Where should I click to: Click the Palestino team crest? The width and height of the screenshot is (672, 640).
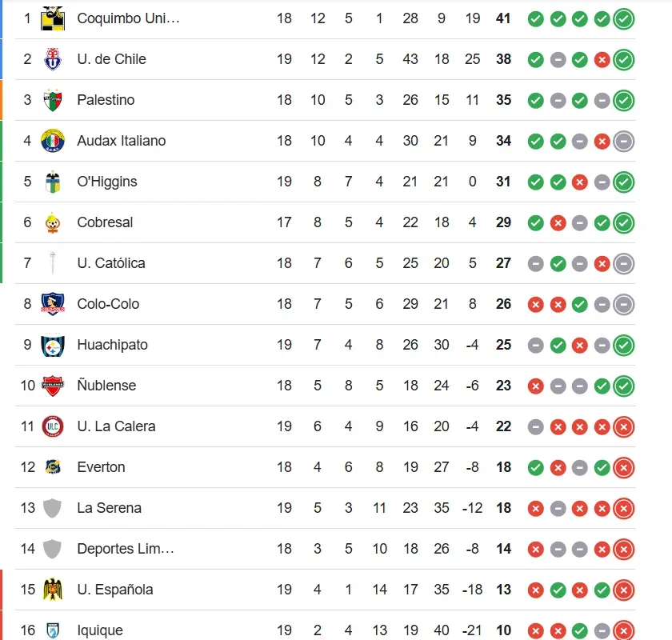tap(53, 100)
